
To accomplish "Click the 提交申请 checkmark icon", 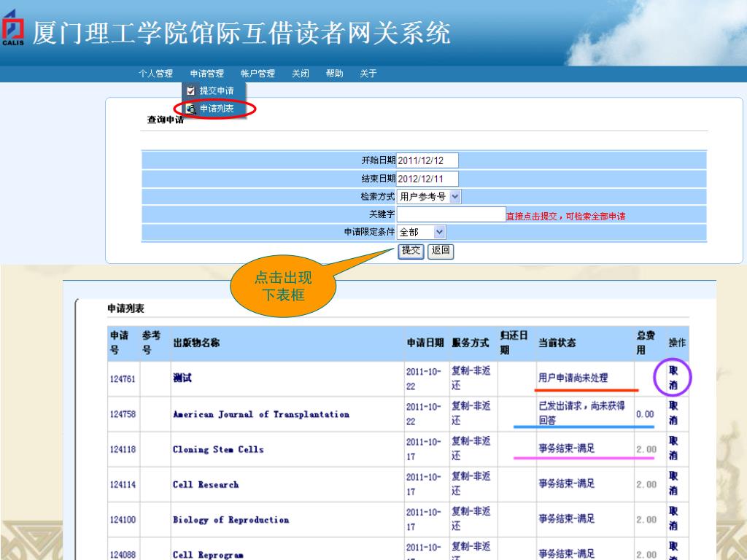I will coord(191,91).
